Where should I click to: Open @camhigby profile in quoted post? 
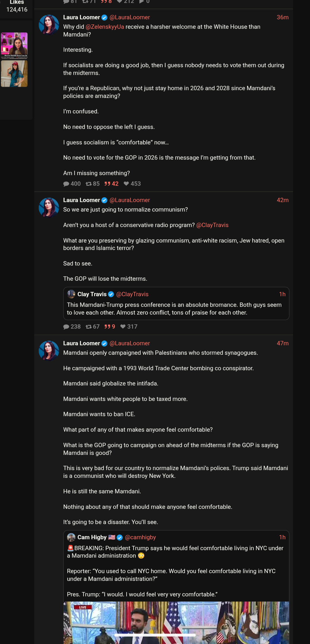coord(140,537)
